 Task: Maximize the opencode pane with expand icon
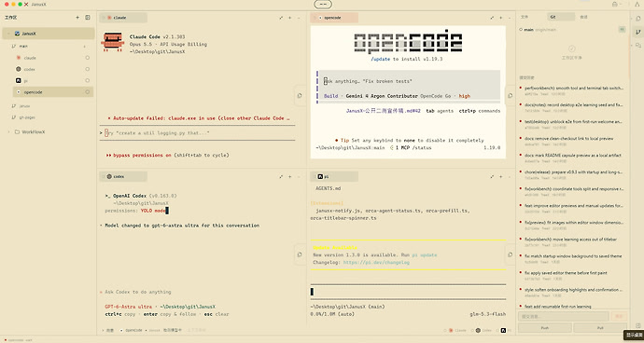pos(492,18)
